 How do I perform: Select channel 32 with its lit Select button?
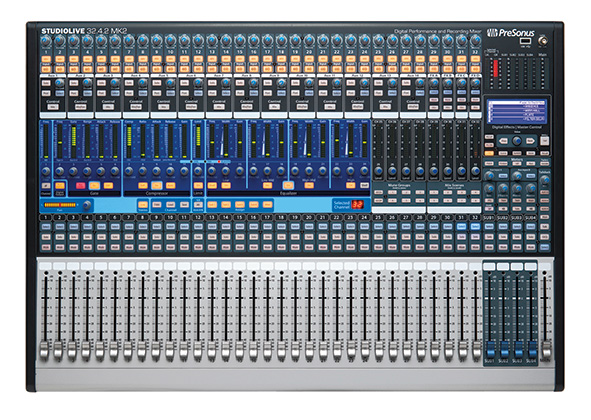475,227
